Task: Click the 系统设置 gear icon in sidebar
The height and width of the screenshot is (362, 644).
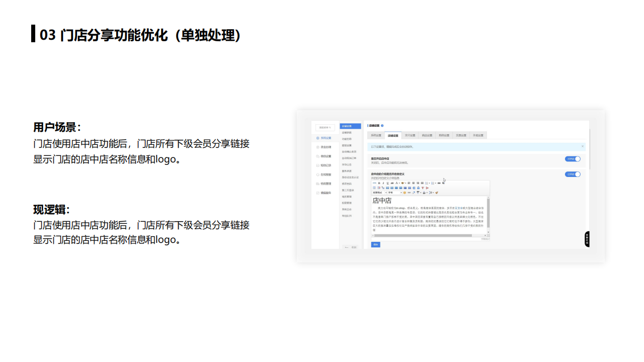Action: click(x=317, y=138)
